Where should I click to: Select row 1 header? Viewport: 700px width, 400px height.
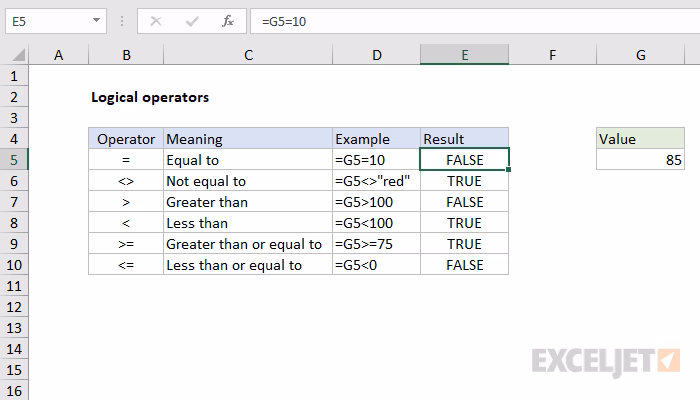(14, 76)
